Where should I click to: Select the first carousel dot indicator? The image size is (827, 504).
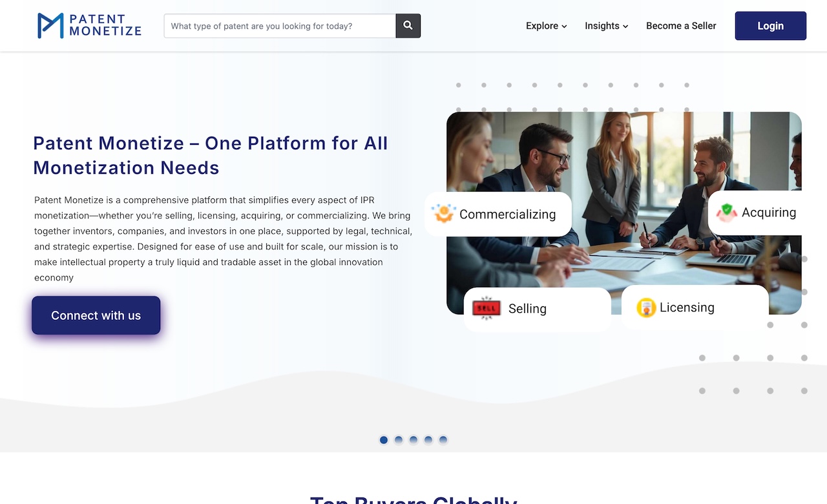tap(383, 439)
